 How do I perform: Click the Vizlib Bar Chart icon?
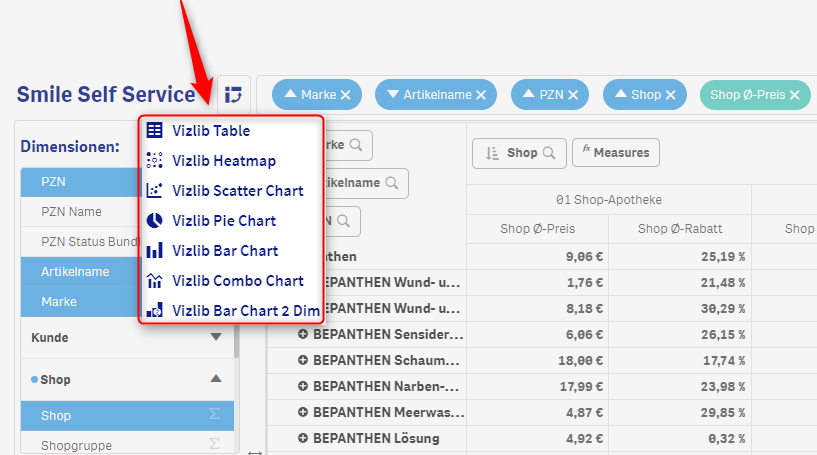[x=154, y=251]
